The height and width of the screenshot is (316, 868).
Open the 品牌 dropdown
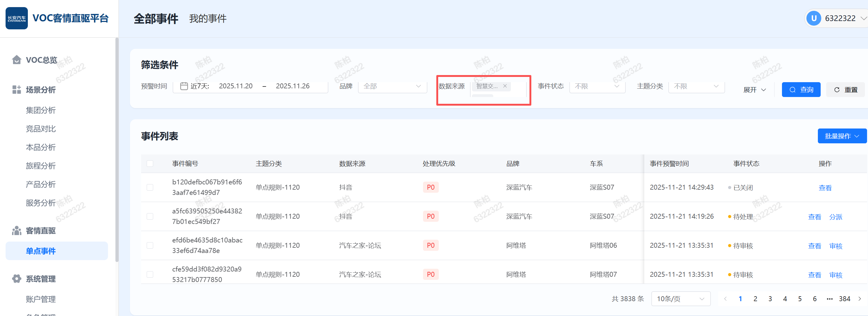(392, 86)
